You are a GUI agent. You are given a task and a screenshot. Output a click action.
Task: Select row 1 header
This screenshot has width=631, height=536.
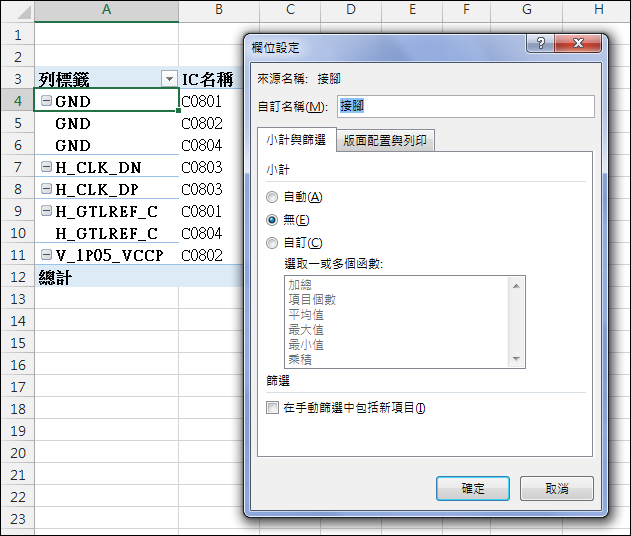[18, 35]
